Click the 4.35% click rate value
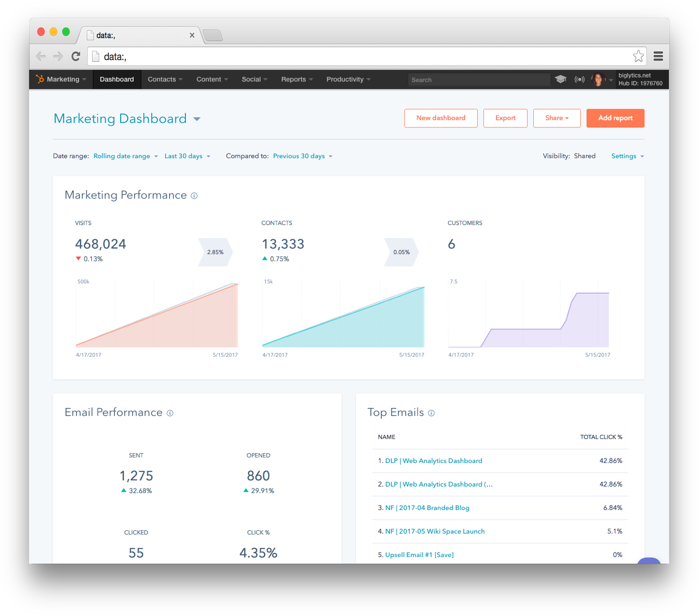The width and height of the screenshot is (699, 616). coord(258,553)
